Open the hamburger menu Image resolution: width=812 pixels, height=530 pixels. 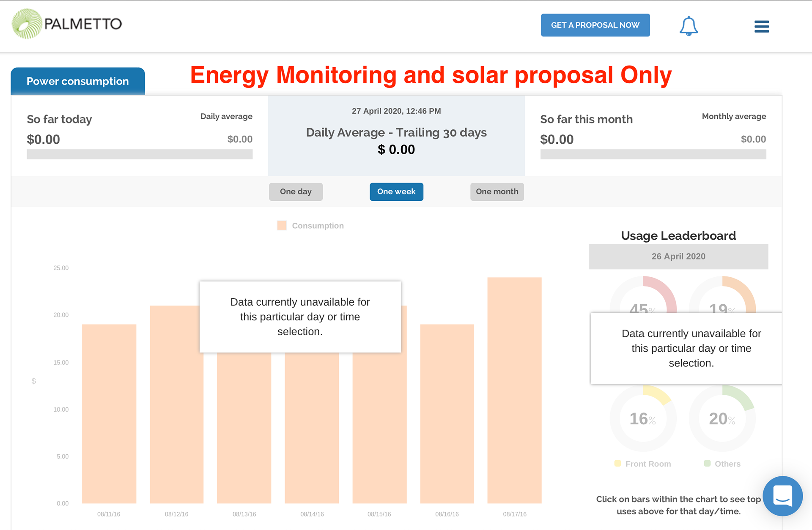761,27
